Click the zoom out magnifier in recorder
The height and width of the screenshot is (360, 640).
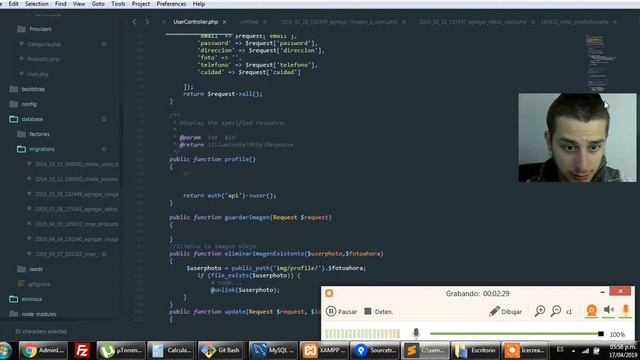[556, 311]
